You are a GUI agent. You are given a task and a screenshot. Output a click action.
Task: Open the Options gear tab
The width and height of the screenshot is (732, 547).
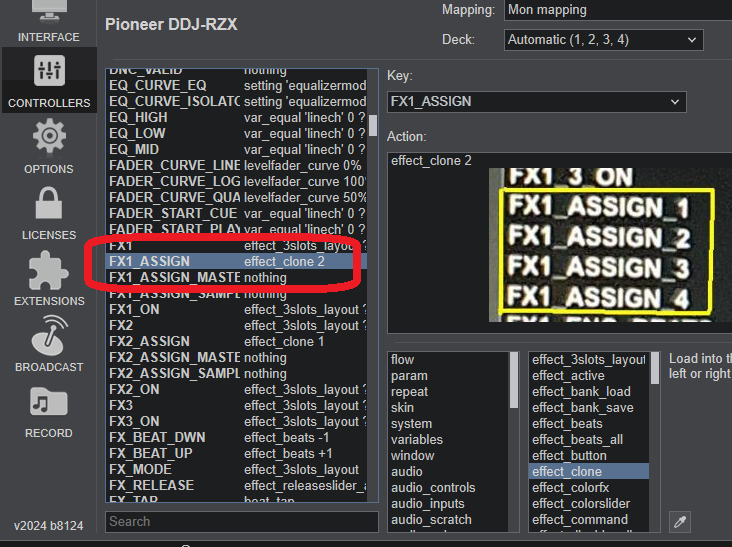48,146
